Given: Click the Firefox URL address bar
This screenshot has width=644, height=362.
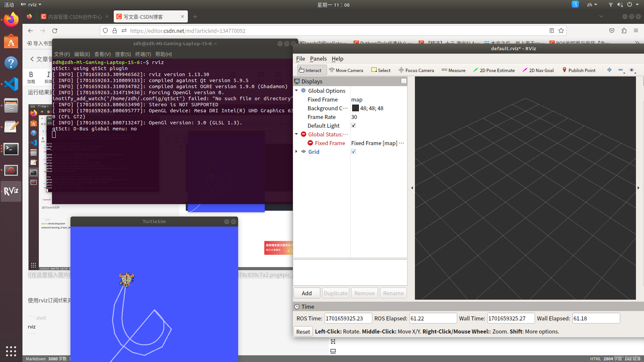Looking at the screenshot, I should pos(333,31).
